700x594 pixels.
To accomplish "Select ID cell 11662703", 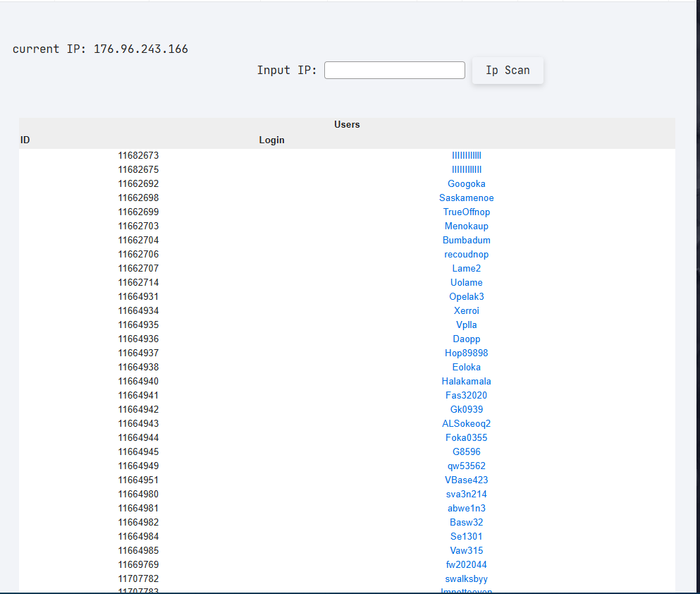I will (138, 226).
